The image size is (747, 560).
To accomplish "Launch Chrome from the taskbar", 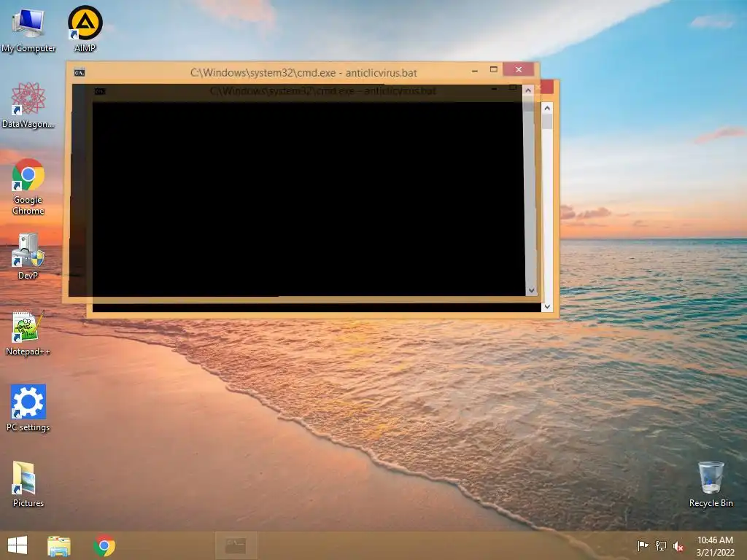I will coord(104,545).
